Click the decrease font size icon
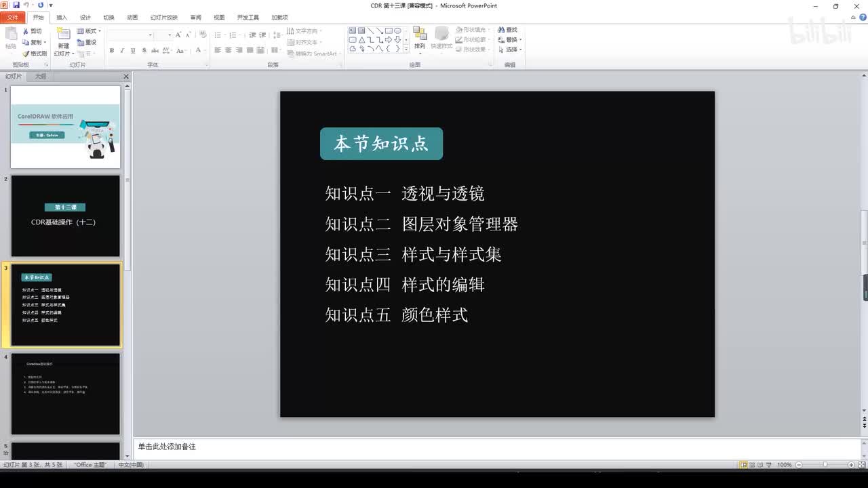This screenshot has width=868, height=488. pos(188,35)
